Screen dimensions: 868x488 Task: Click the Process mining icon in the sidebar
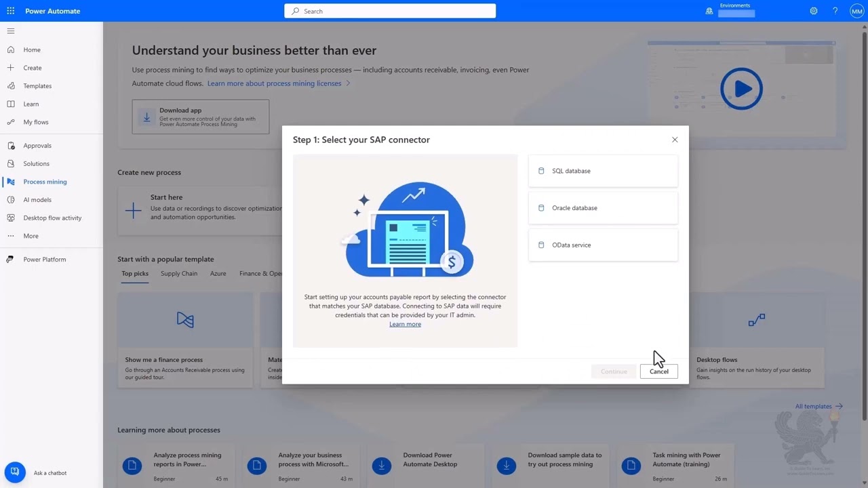(10, 182)
